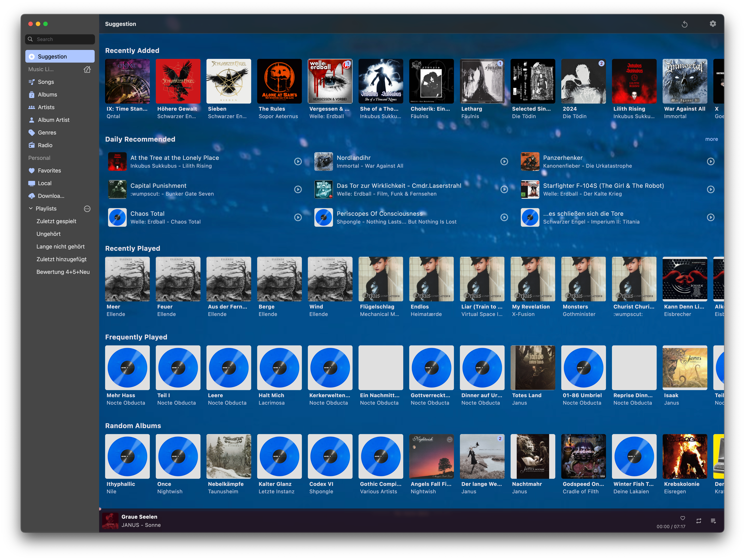The width and height of the screenshot is (745, 560).
Task: Click the playback progress bar start marker
Action: pos(100,509)
